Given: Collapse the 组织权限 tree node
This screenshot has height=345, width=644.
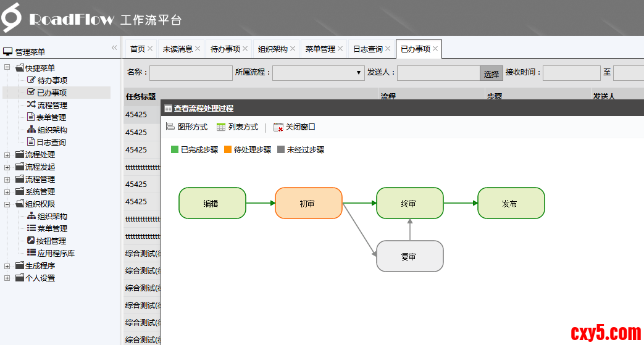Looking at the screenshot, I should click(x=7, y=204).
